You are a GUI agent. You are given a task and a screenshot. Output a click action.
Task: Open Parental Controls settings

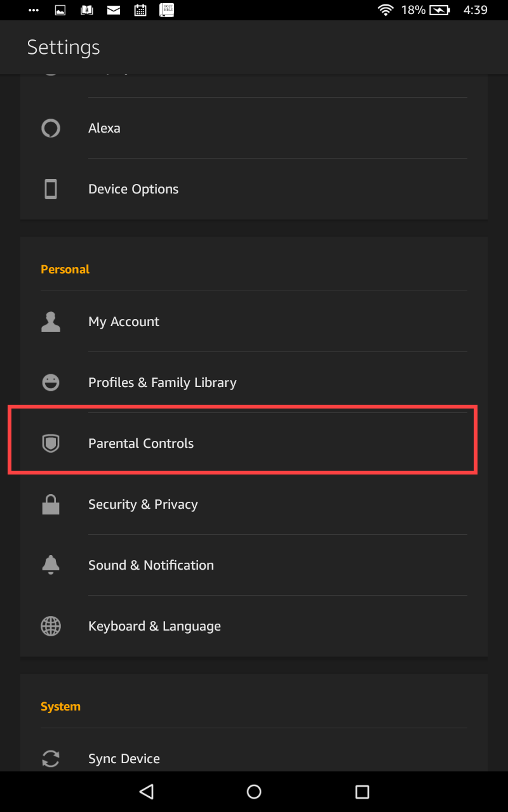tap(254, 443)
